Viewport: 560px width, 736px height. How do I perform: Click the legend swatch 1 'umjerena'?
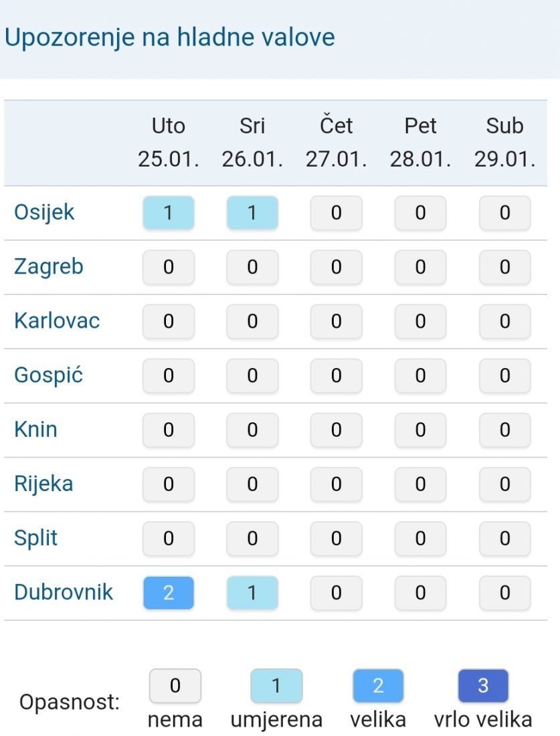276,686
